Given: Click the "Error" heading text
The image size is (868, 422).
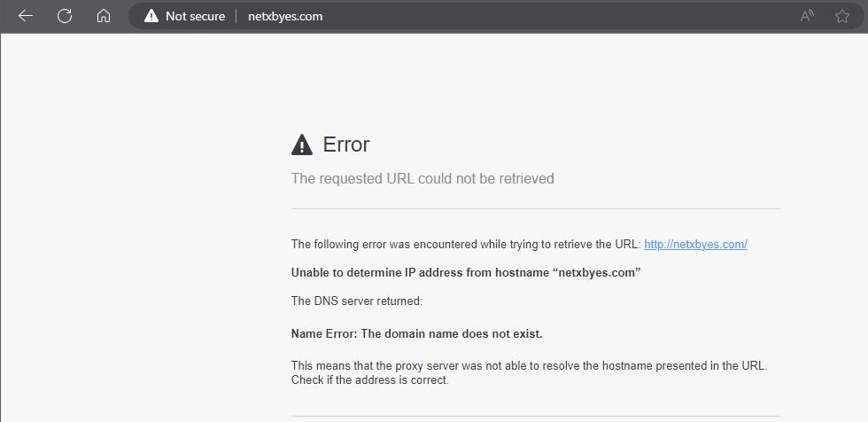Looking at the screenshot, I should point(346,145).
